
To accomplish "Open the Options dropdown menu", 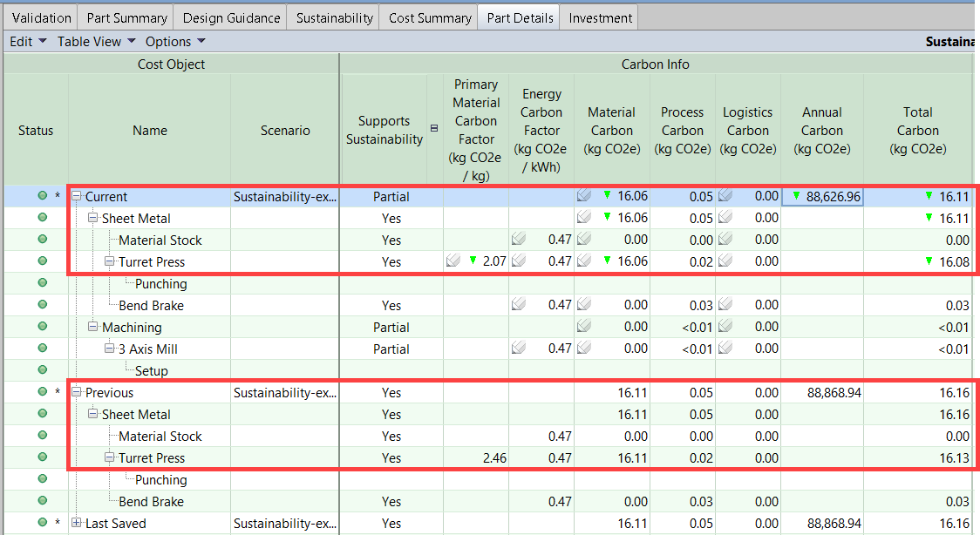I will (175, 41).
